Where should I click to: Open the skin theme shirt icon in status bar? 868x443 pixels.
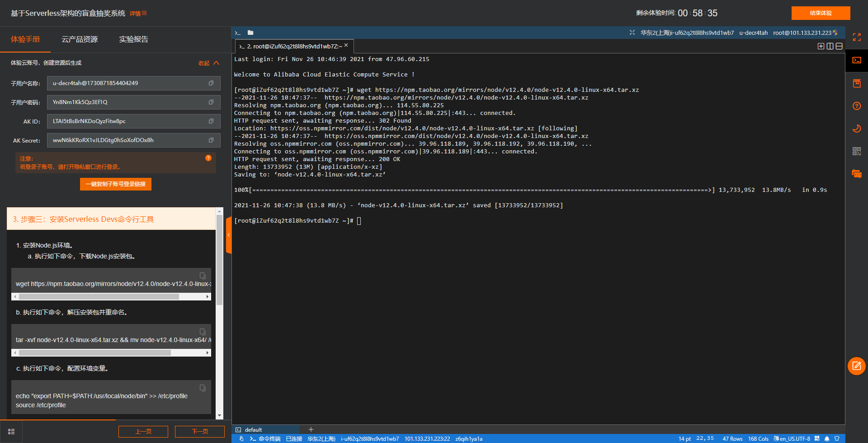click(837, 438)
